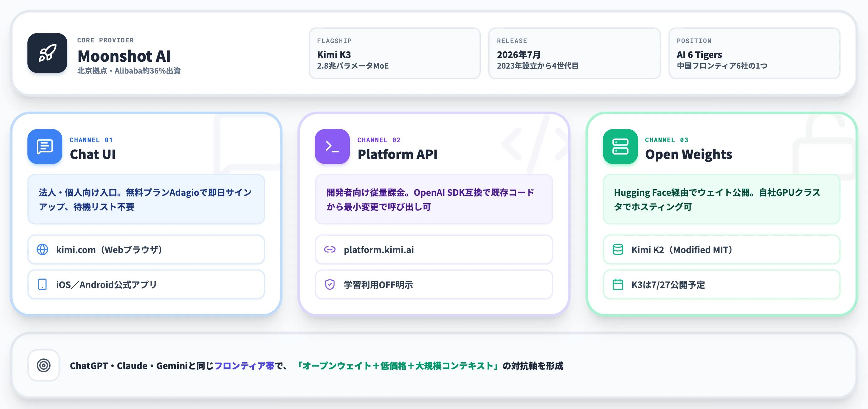Click the Platform API title
This screenshot has height=409, width=868.
coord(397,154)
